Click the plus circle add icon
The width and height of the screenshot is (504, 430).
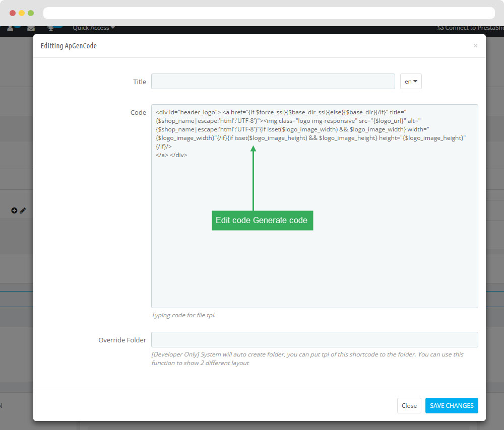point(14,210)
